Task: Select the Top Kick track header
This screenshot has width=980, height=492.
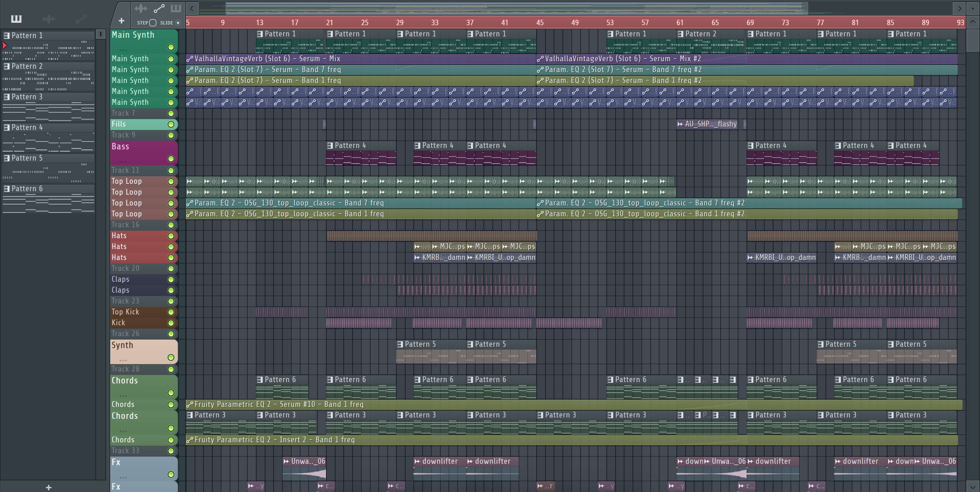Action: tap(144, 312)
